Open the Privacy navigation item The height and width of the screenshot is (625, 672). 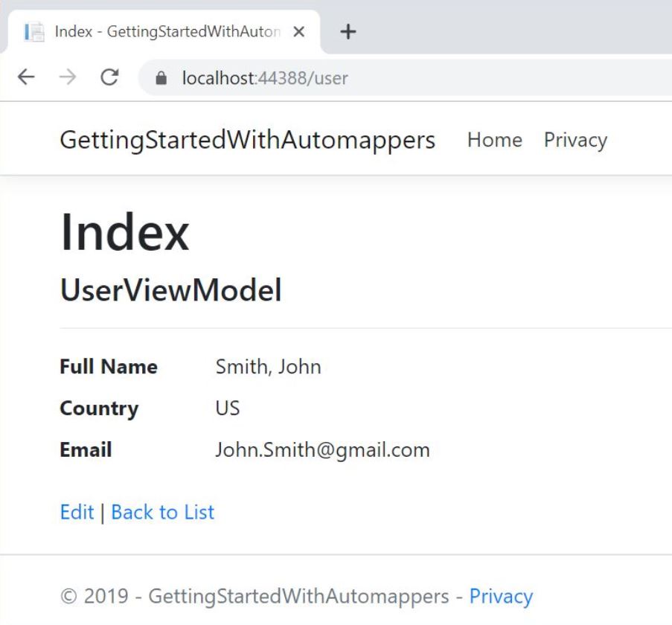click(x=576, y=140)
